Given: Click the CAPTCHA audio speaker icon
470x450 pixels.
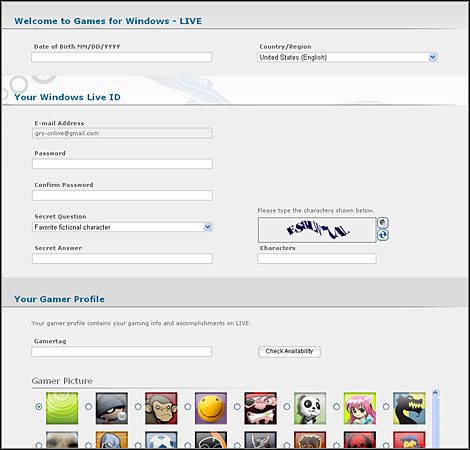Looking at the screenshot, I should (x=383, y=223).
